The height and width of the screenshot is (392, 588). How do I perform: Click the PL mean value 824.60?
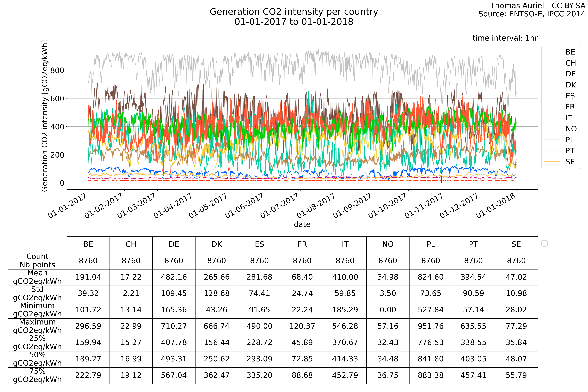pos(430,277)
